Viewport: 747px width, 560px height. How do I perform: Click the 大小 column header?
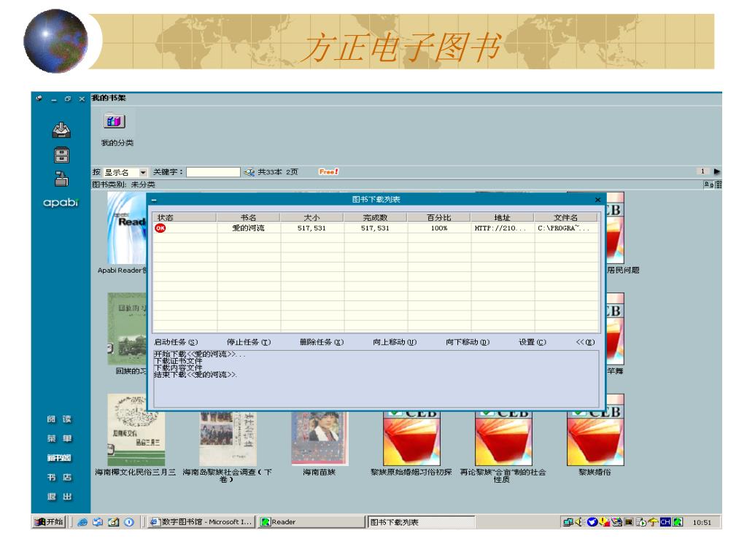pyautogui.click(x=311, y=217)
